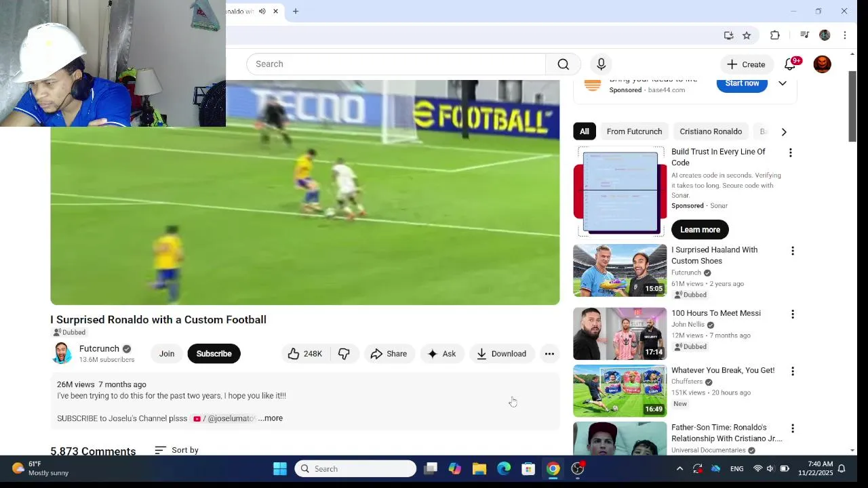Click the YouTube search magnifier button

coord(563,64)
